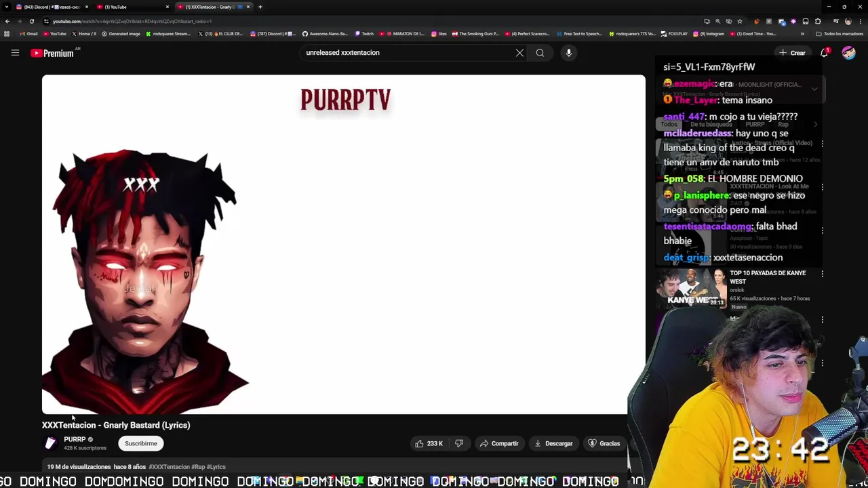The image size is (868, 488).
Task: Click the browser address bar URL
Action: coord(132,21)
